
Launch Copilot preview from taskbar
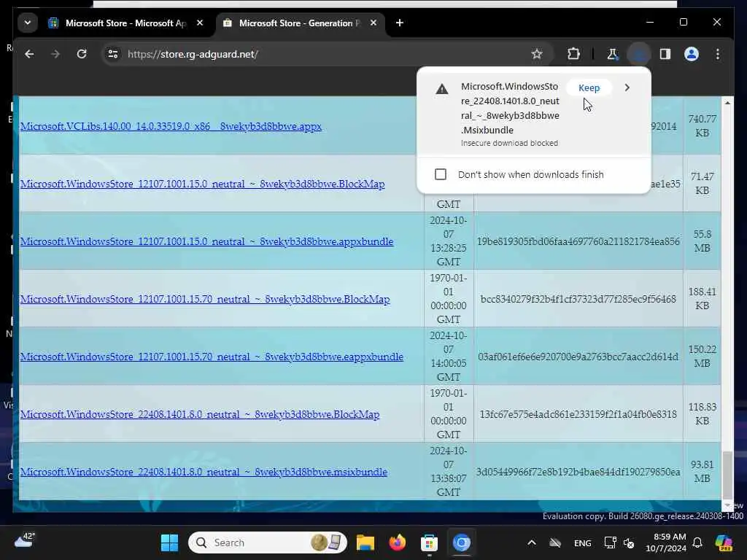pyautogui.click(x=724, y=542)
